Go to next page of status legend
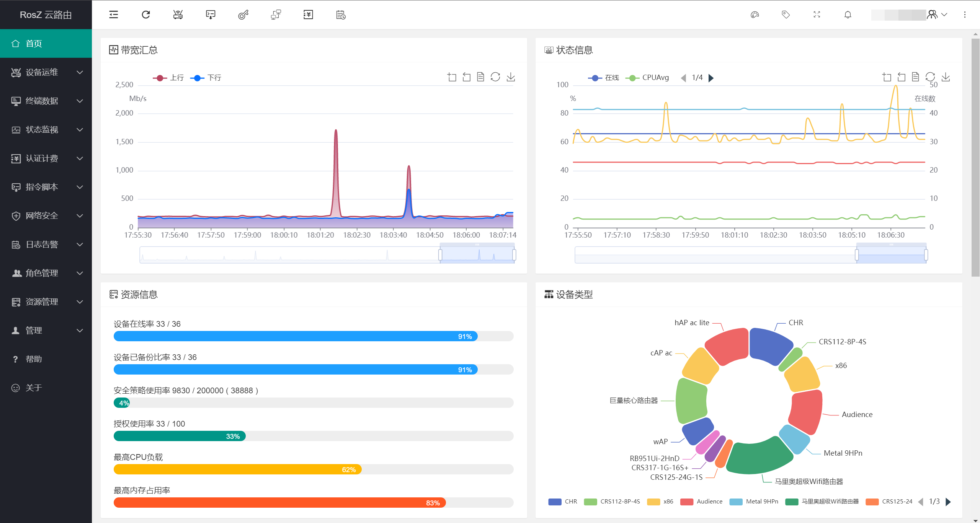Viewport: 980px width, 523px height. (x=711, y=78)
